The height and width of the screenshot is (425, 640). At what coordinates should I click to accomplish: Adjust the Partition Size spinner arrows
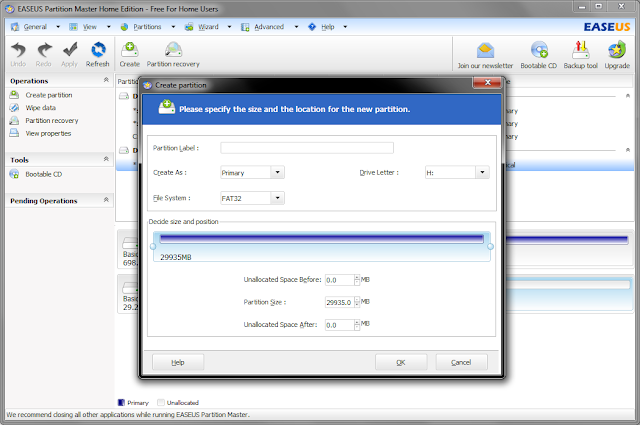[357, 302]
